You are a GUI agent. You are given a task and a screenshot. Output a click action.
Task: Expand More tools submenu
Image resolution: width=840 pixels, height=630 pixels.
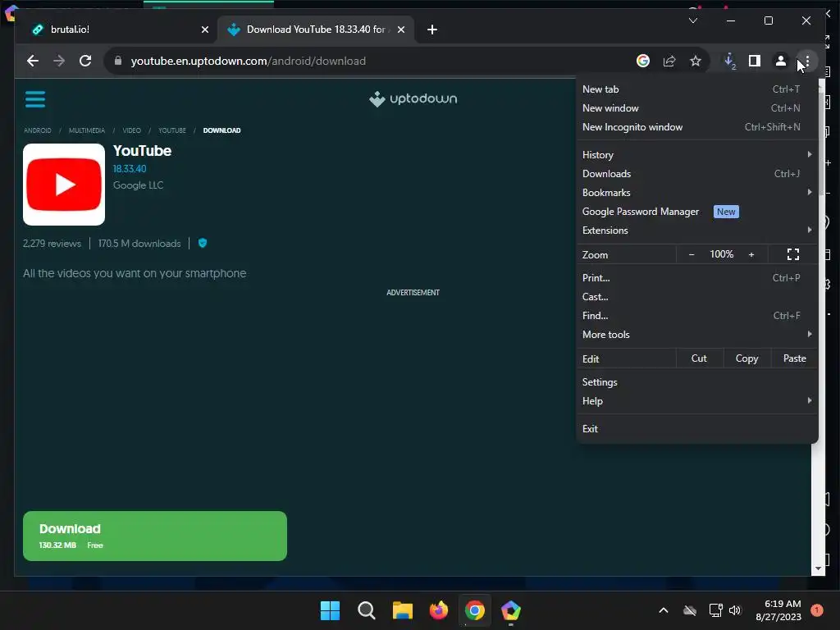(697, 335)
